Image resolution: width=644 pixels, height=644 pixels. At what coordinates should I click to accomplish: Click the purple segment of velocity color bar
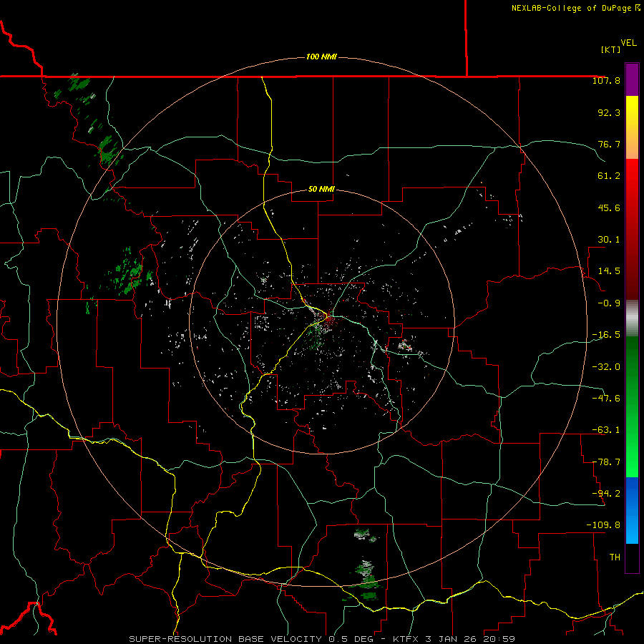(x=632, y=79)
